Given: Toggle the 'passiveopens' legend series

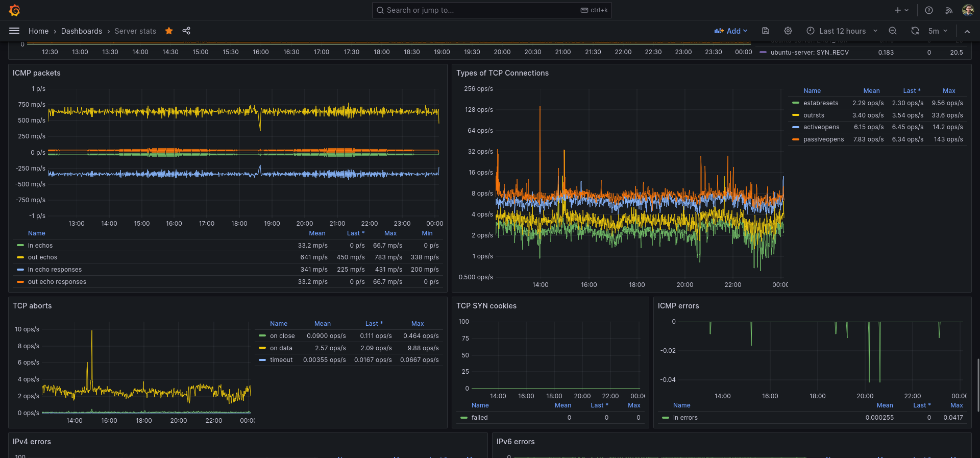Looking at the screenshot, I should click(x=823, y=139).
